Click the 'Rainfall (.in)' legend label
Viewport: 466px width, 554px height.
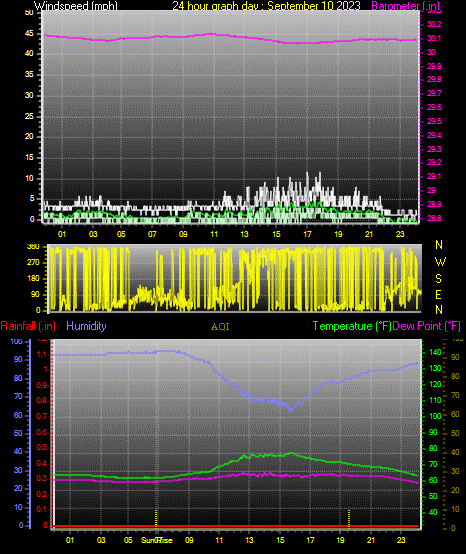coord(28,326)
